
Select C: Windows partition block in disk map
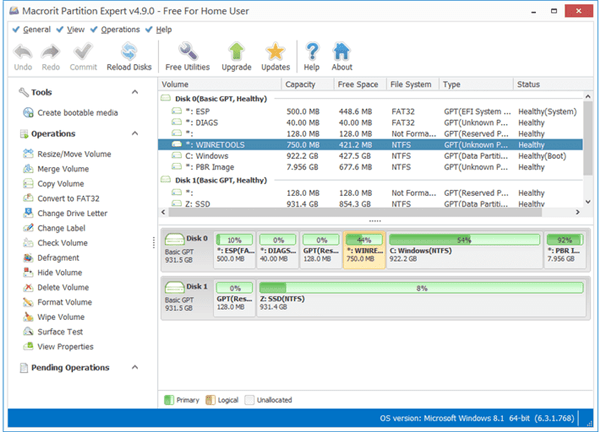465,250
